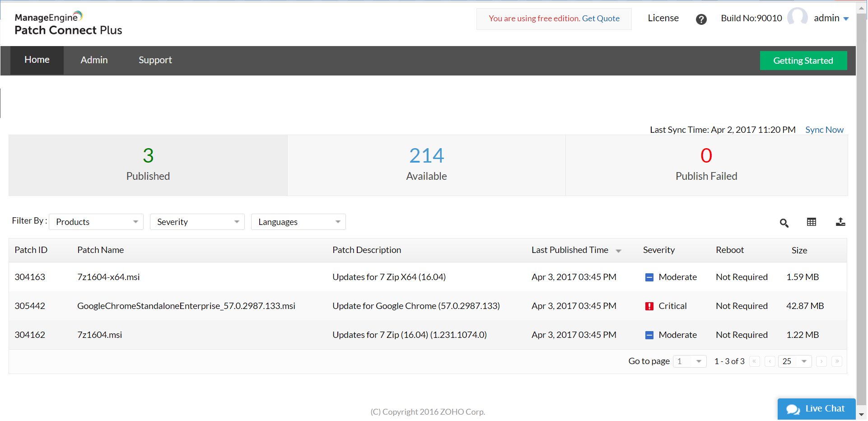
Task: Switch to the Home tab
Action: (x=37, y=60)
